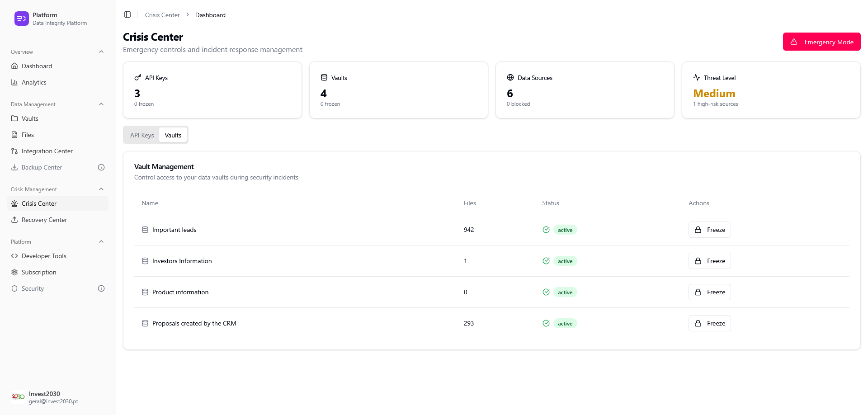Activate Emergency Mode
Screen dimensions: 868x415
pyautogui.click(x=821, y=42)
